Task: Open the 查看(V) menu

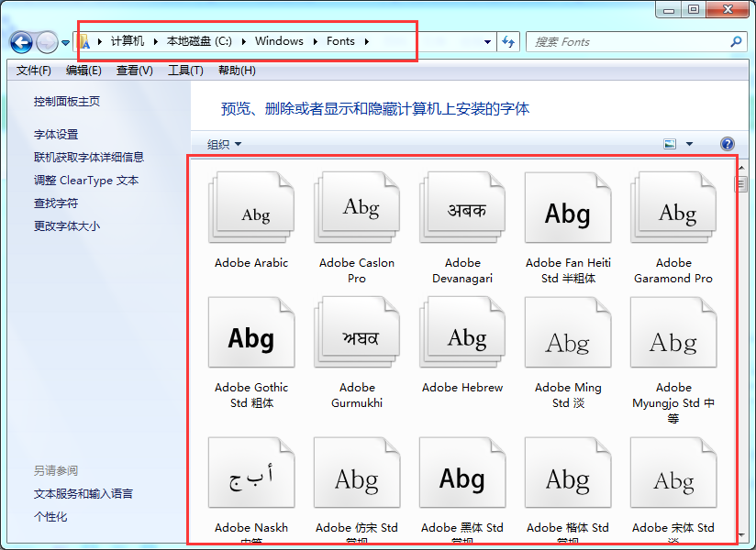Action: pyautogui.click(x=135, y=71)
